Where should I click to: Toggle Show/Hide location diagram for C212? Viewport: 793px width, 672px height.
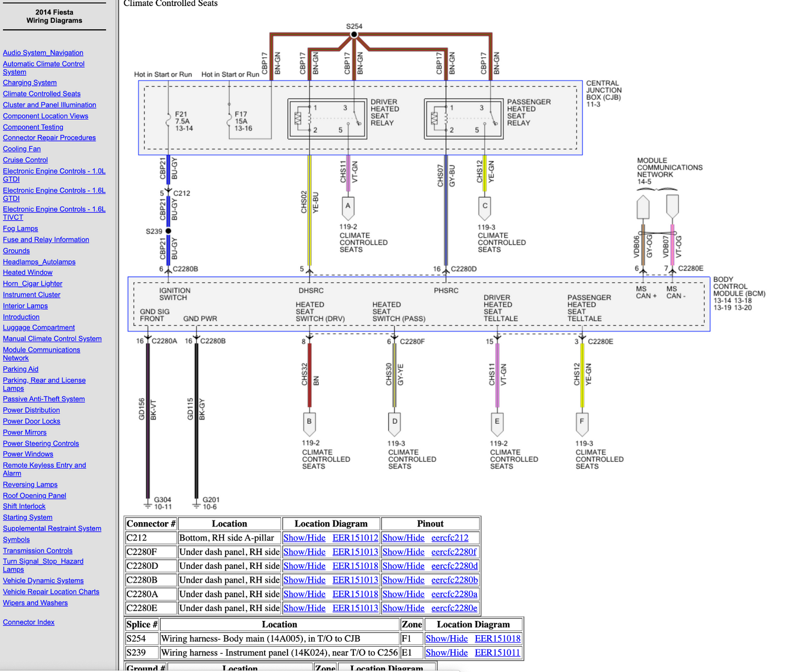pyautogui.click(x=304, y=538)
